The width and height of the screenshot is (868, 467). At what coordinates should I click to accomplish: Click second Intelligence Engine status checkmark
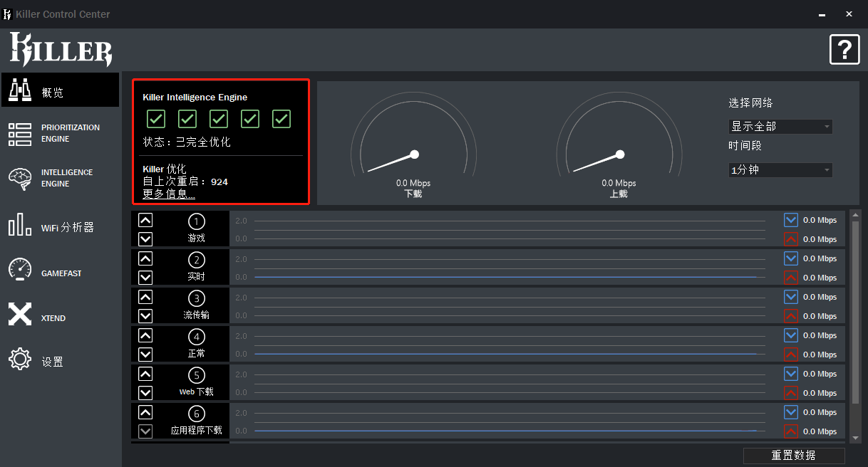(187, 119)
